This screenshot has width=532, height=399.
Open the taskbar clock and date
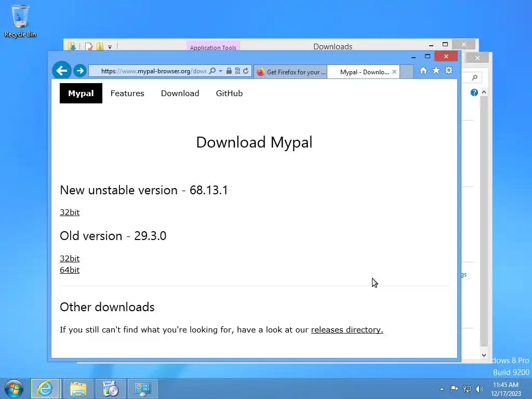tap(506, 389)
